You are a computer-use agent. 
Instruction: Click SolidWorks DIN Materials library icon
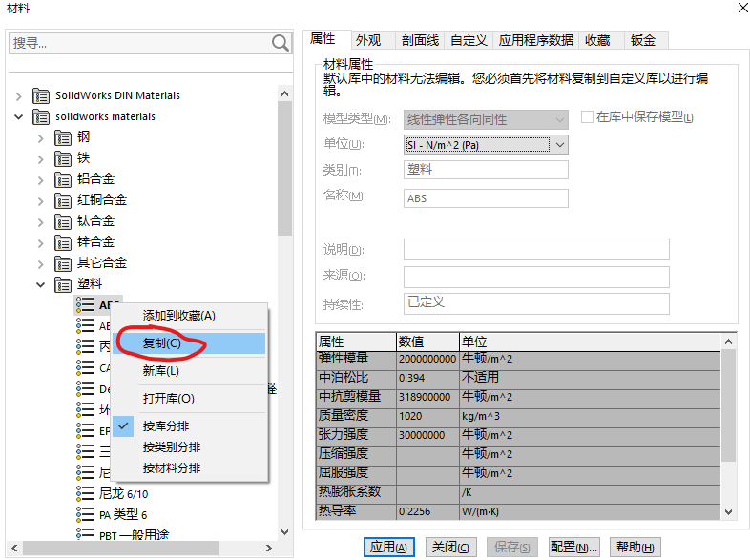point(41,96)
